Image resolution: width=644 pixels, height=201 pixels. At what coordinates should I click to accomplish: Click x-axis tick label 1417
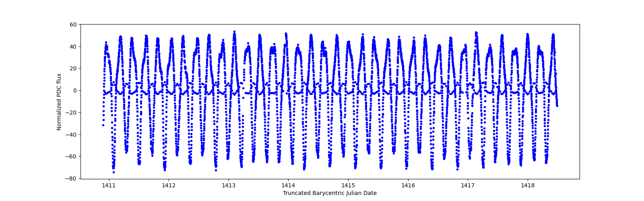(x=468, y=185)
